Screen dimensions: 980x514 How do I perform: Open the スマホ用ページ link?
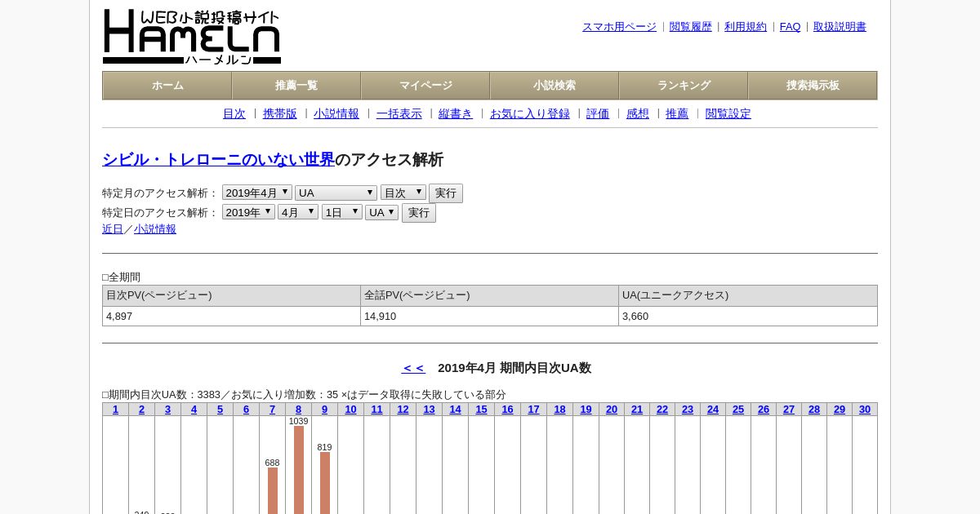[619, 27]
